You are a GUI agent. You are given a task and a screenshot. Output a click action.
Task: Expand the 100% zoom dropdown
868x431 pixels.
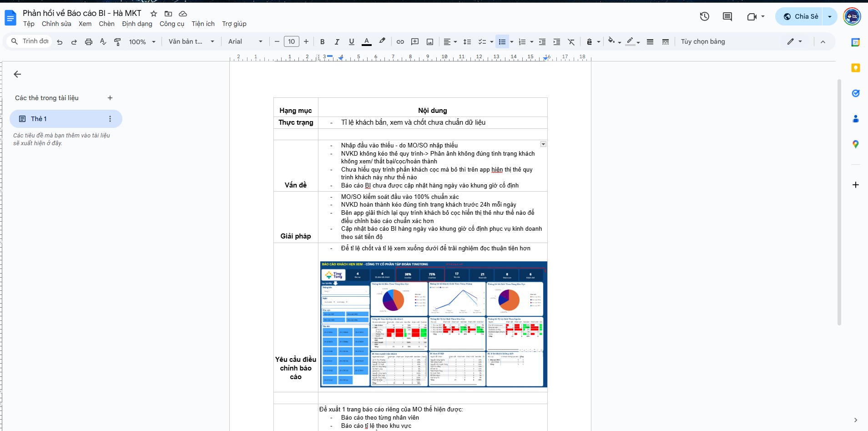[x=142, y=42]
